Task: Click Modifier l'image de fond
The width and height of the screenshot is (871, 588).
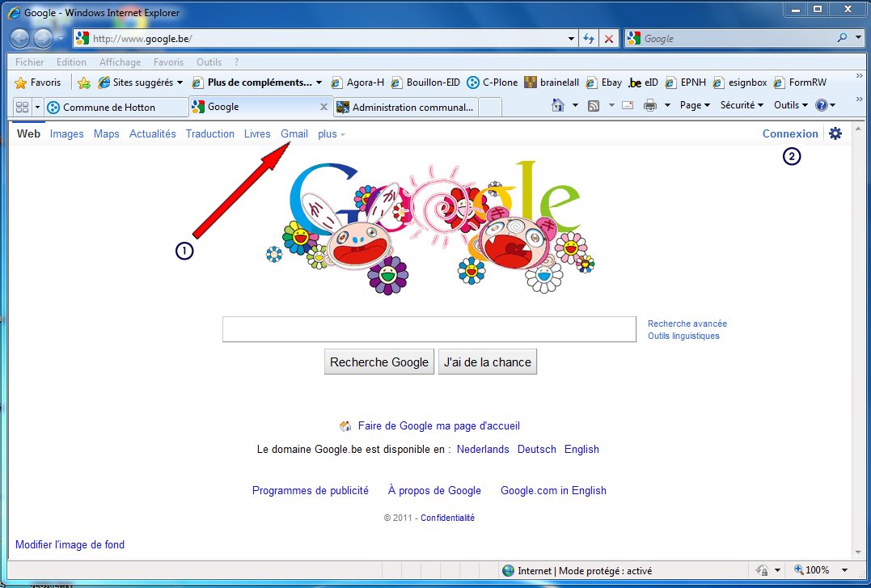Action: (x=70, y=544)
